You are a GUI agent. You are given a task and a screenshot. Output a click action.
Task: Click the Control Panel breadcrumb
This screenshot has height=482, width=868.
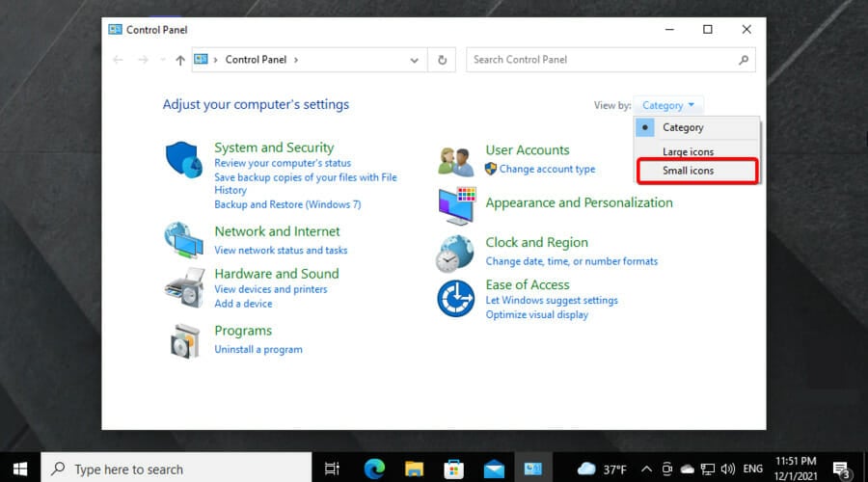256,60
